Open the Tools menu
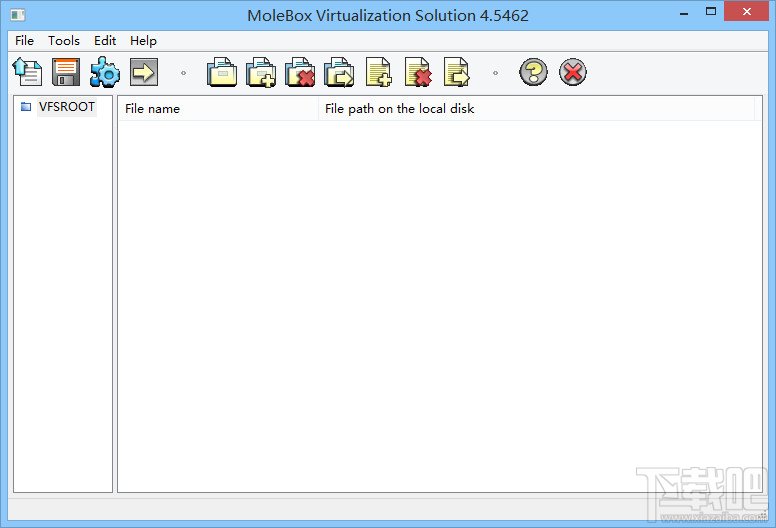Screen dimensions: 776x528 point(64,41)
